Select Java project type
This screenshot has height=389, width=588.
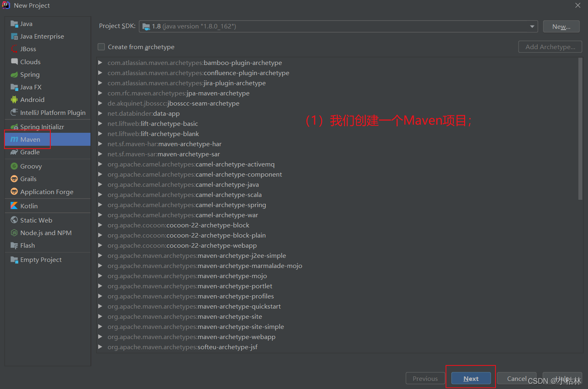click(x=48, y=24)
